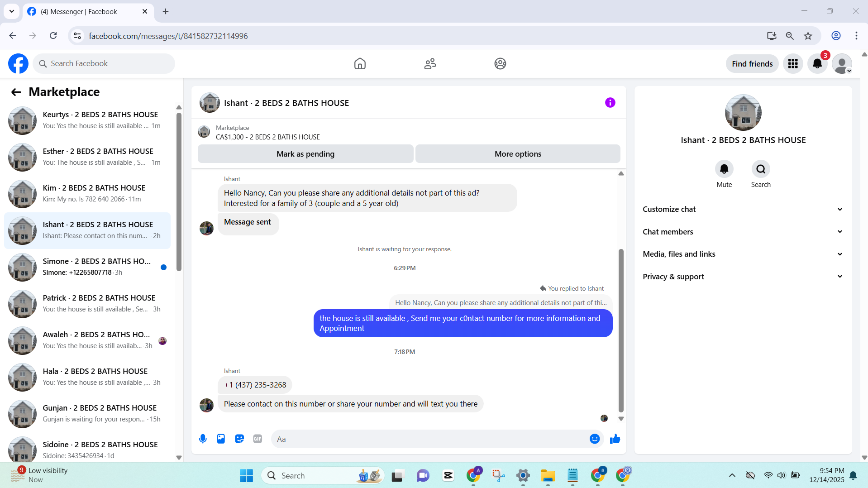Choose a sticker icon
The image size is (868, 488).
(x=239, y=439)
